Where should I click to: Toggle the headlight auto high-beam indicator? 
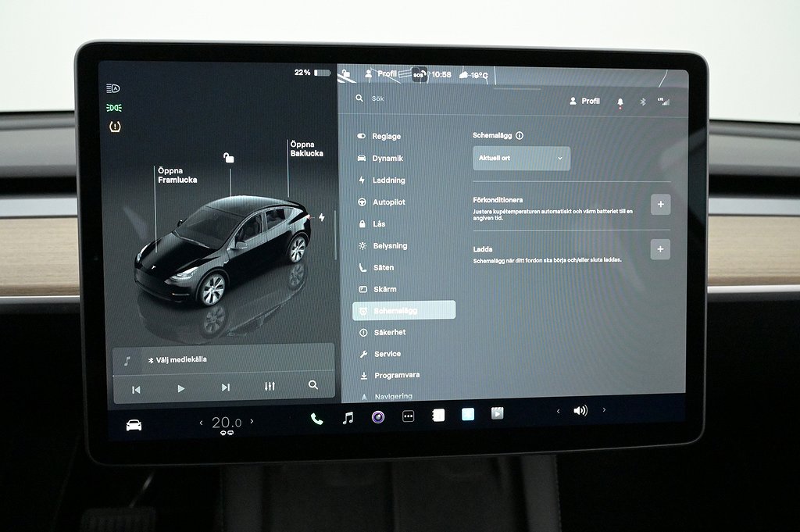tap(114, 88)
